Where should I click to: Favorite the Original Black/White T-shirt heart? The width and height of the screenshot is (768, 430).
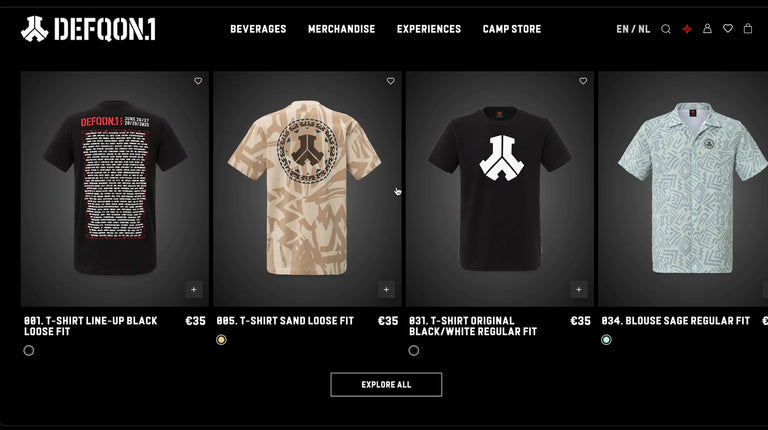(583, 81)
